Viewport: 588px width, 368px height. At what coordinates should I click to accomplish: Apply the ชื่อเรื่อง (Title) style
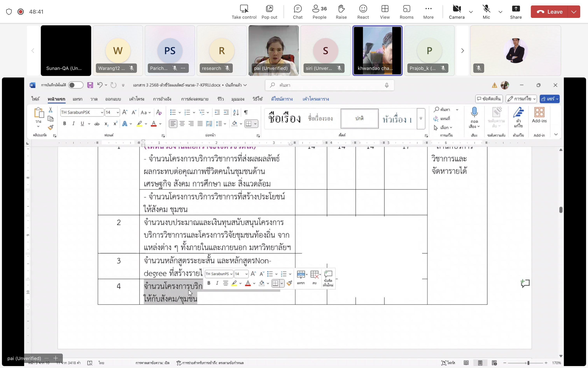[284, 119]
